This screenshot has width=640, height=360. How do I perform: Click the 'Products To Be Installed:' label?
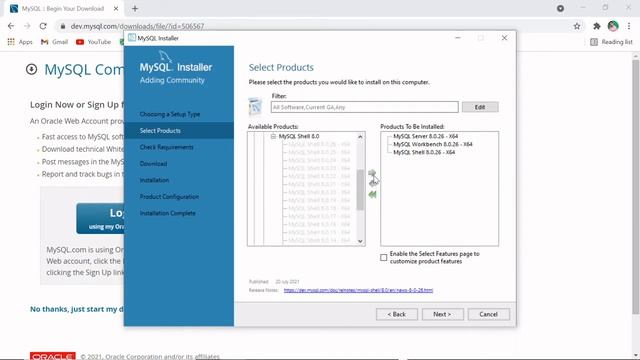pyautogui.click(x=412, y=127)
